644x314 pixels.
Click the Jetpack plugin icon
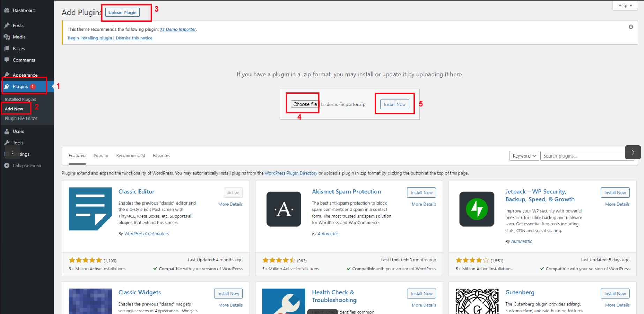pos(477,209)
